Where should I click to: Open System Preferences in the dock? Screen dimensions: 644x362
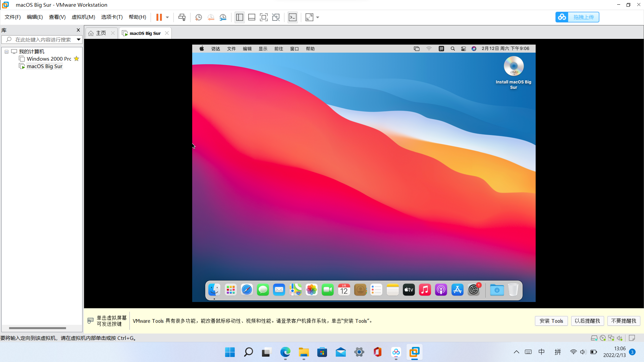click(x=474, y=290)
